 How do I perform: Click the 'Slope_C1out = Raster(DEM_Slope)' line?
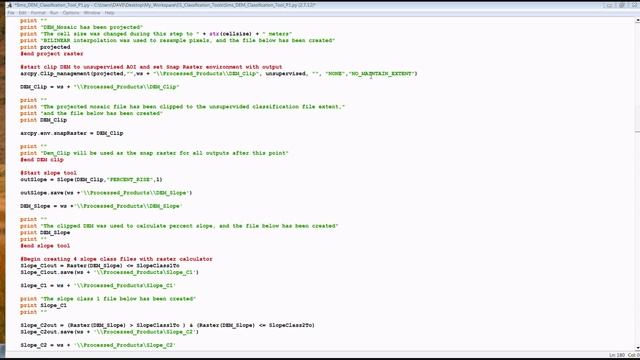tap(100, 266)
